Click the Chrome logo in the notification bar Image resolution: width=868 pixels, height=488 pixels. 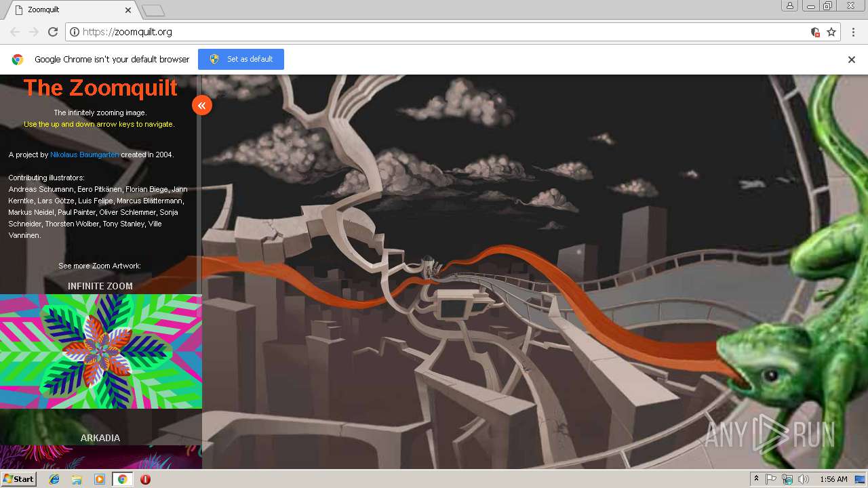click(18, 60)
